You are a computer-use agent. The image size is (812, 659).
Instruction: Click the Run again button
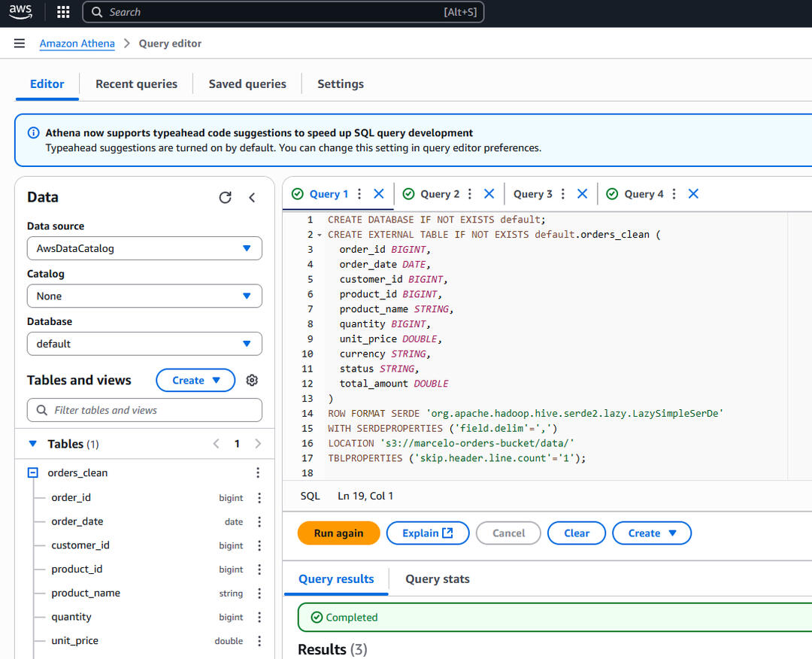(338, 533)
